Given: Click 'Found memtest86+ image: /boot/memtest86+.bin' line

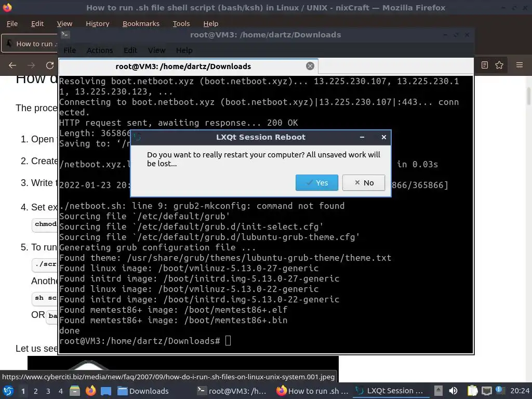Looking at the screenshot, I should click(x=174, y=320).
